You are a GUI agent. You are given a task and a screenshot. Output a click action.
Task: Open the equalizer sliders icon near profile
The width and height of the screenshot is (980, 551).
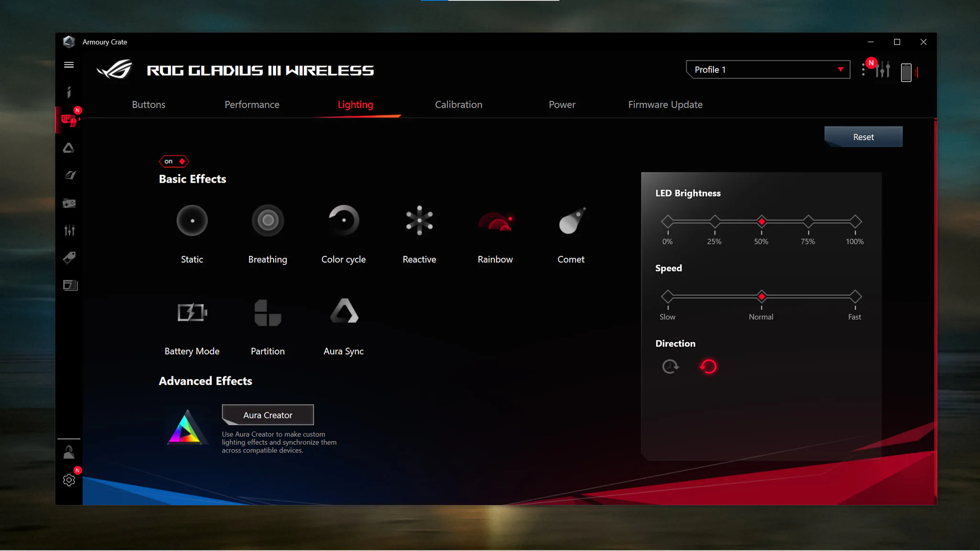(883, 70)
